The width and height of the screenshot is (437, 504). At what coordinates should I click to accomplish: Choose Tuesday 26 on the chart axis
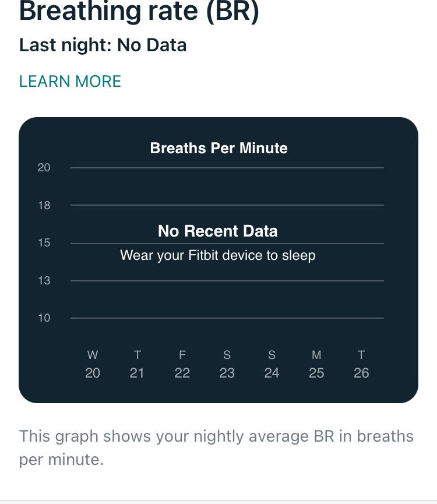(x=361, y=364)
